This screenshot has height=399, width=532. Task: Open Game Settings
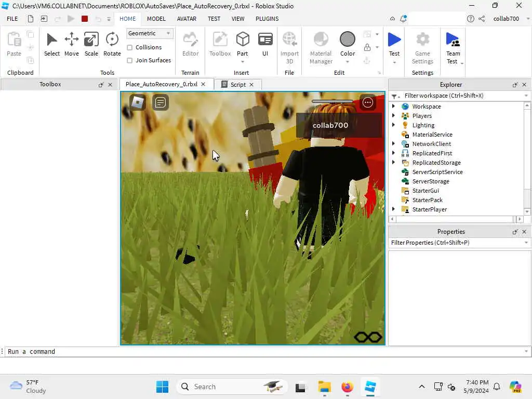pyautogui.click(x=422, y=47)
